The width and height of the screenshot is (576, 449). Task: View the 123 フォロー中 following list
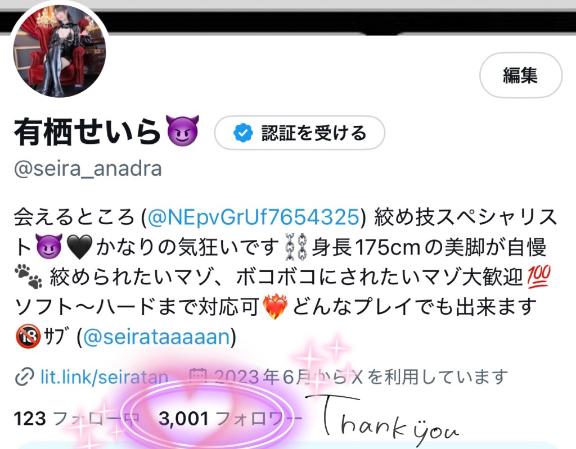click(77, 419)
